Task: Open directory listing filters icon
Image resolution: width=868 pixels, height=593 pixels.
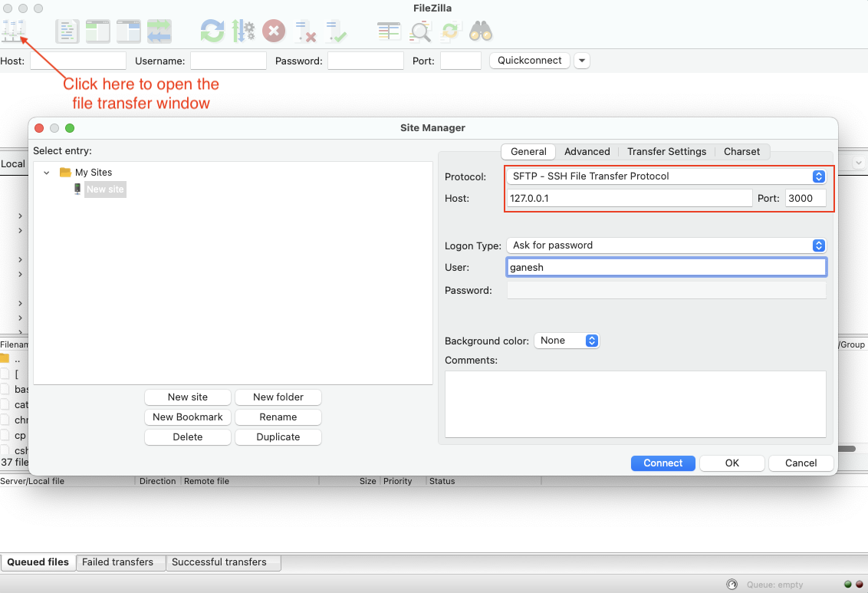Action: pos(389,31)
